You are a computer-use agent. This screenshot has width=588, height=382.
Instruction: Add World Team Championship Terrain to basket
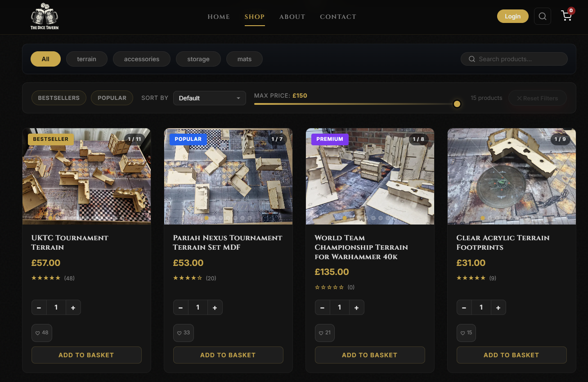370,355
